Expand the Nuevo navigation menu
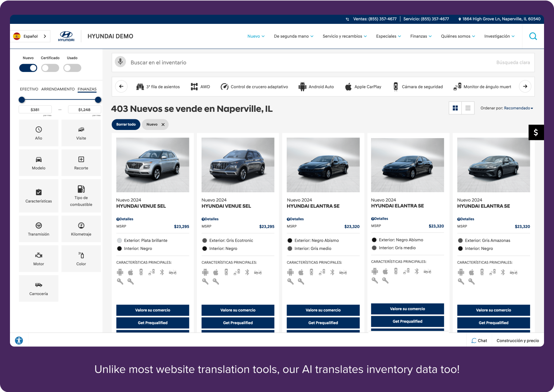Screen dimensions: 554x392 [x=256, y=36]
